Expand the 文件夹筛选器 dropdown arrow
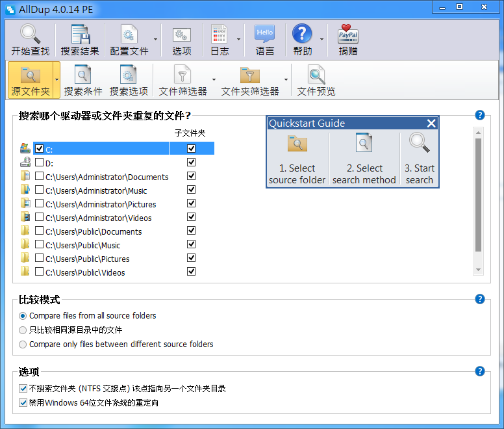The image size is (504, 429). (x=286, y=79)
